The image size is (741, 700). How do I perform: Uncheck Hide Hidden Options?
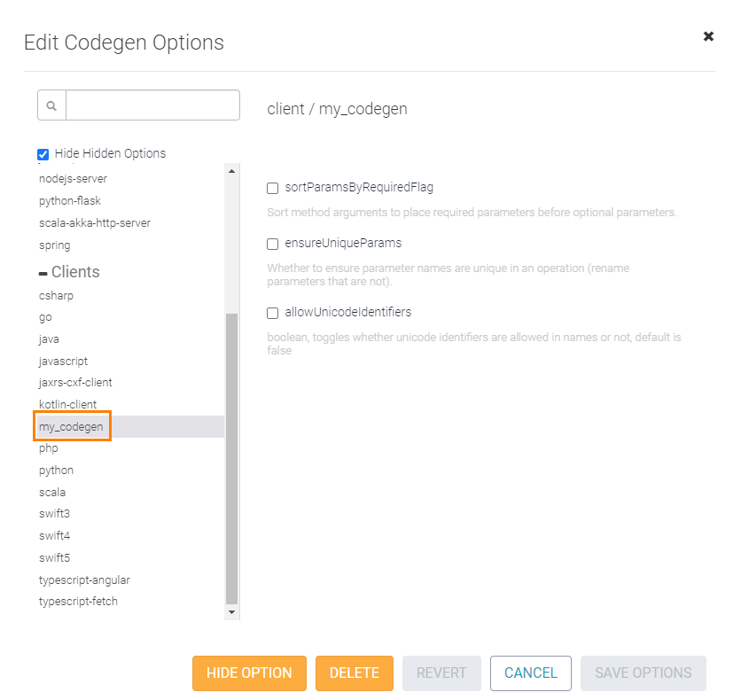(x=43, y=153)
